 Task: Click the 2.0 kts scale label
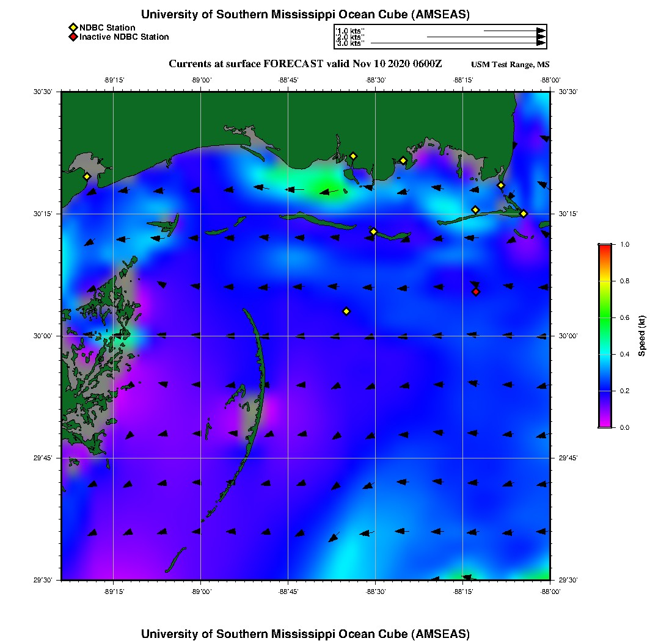(x=351, y=37)
